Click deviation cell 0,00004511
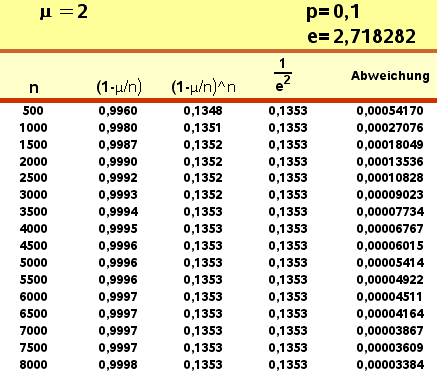 coord(389,297)
